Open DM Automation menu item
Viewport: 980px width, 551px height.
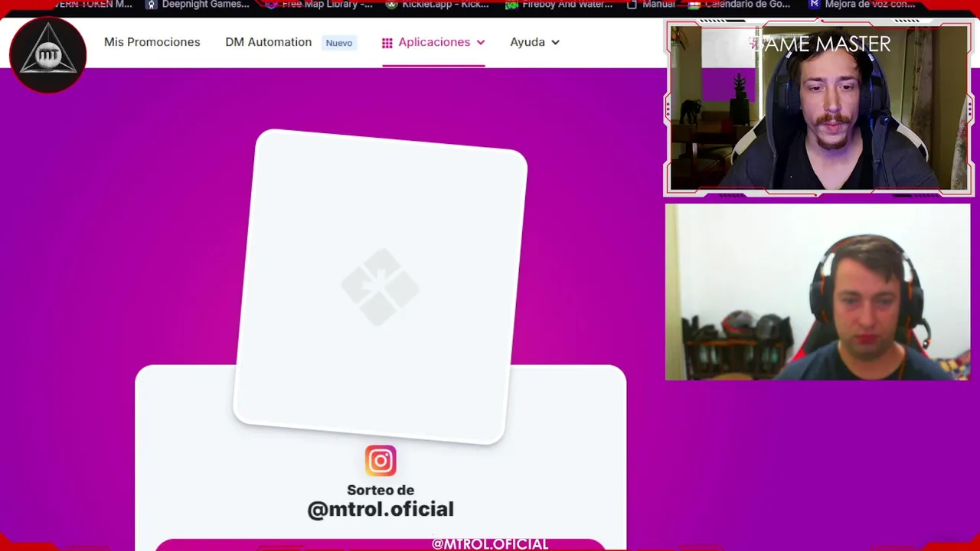[x=268, y=42]
